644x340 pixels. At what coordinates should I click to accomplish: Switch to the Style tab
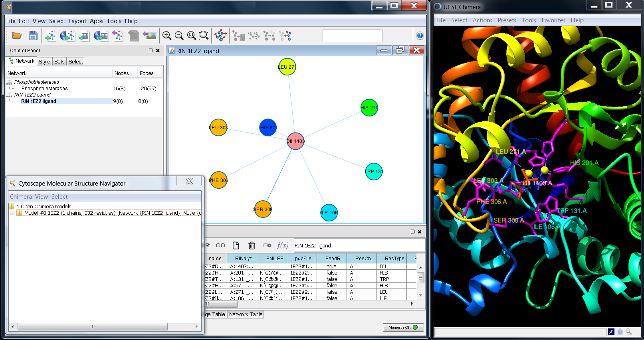pyautogui.click(x=44, y=61)
